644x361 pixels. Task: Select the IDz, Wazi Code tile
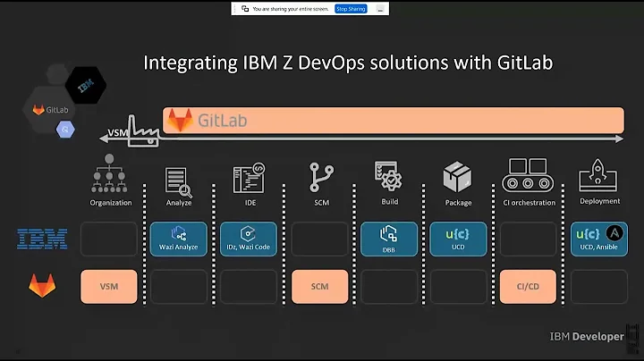(249, 239)
